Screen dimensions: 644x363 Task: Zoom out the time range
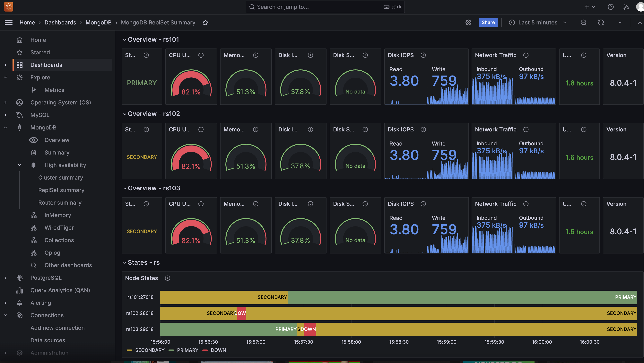pos(584,22)
